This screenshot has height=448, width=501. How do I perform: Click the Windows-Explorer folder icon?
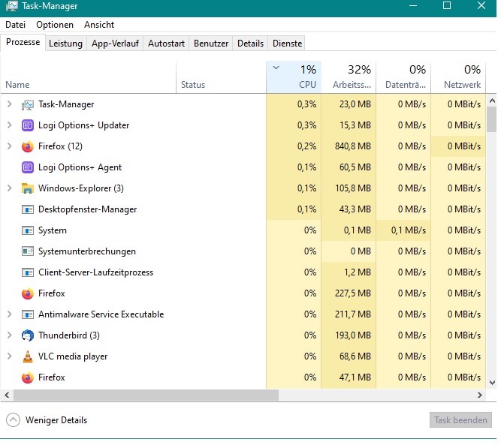[28, 188]
